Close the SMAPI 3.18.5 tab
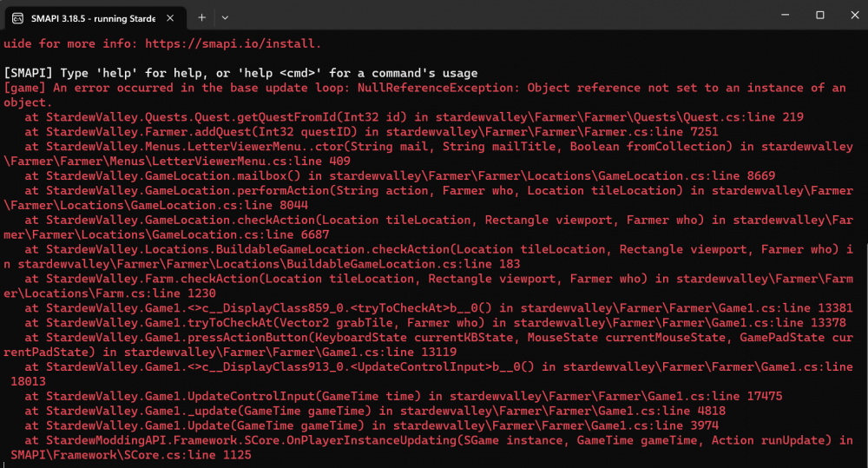Screen dimensions: 868x468 point(170,18)
